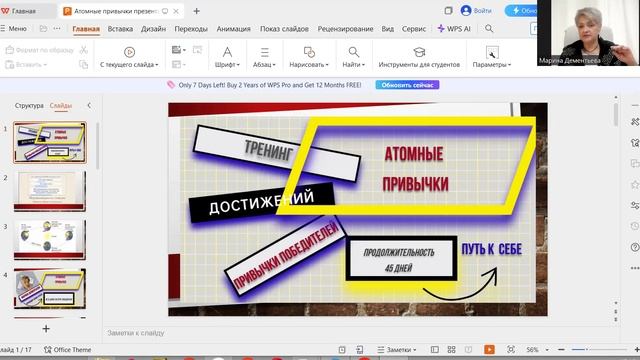The image size is (640, 360).
Task: Open the Вид ribbon tab
Action: coord(388,29)
